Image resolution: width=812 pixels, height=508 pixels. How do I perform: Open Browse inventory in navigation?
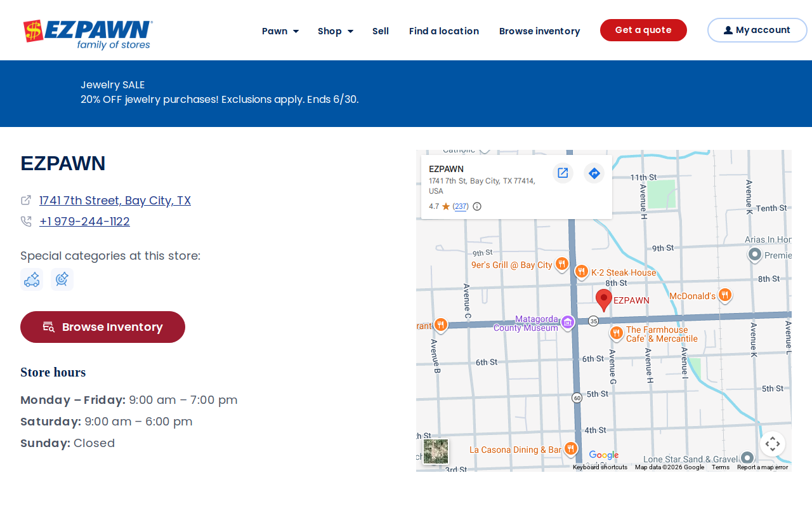coord(539,30)
